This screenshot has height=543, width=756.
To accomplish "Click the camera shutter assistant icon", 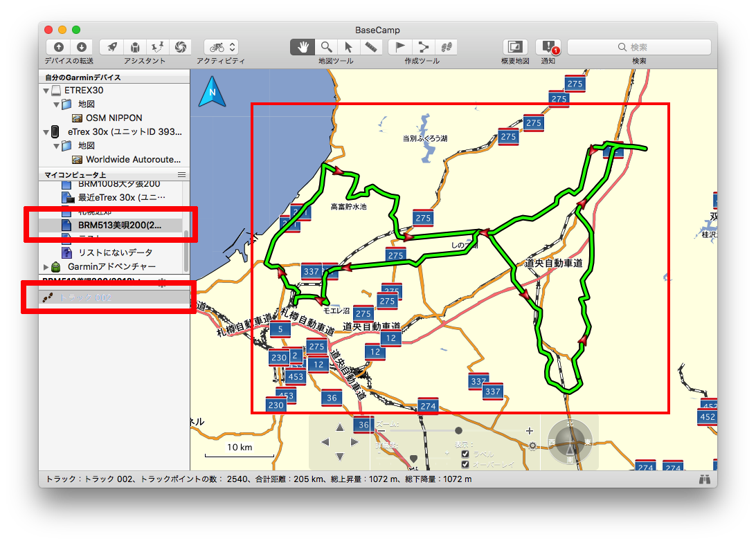I will [180, 47].
